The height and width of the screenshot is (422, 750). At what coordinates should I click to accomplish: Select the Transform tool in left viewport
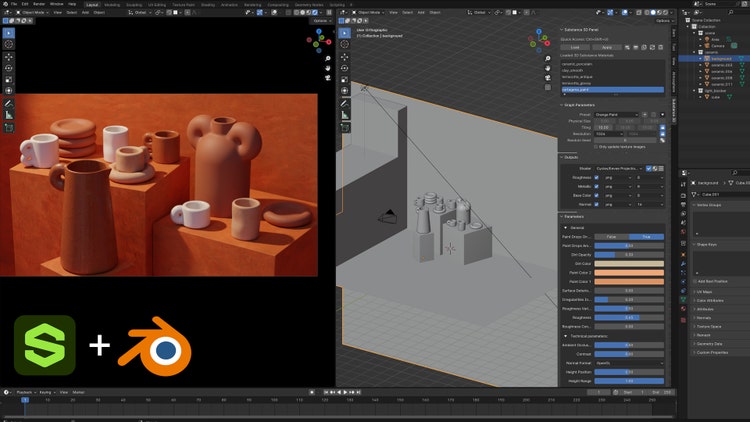tap(9, 90)
